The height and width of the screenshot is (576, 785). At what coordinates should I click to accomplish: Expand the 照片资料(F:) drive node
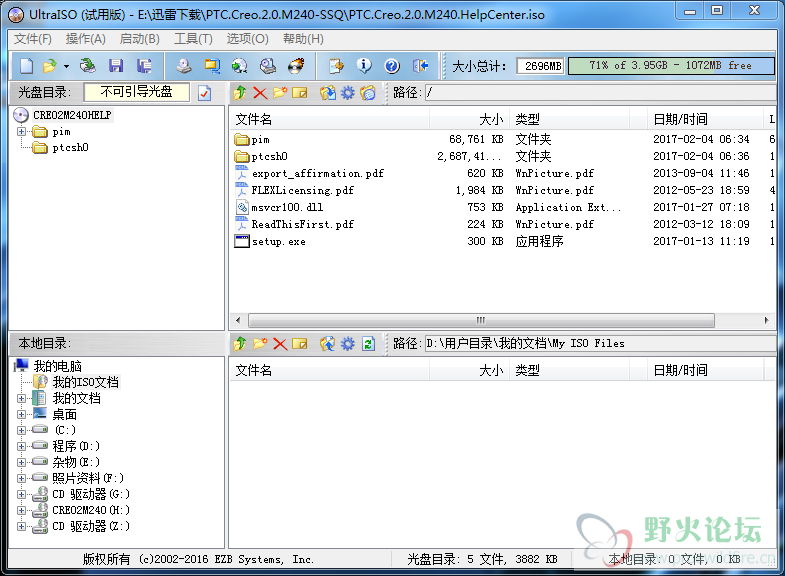22,478
